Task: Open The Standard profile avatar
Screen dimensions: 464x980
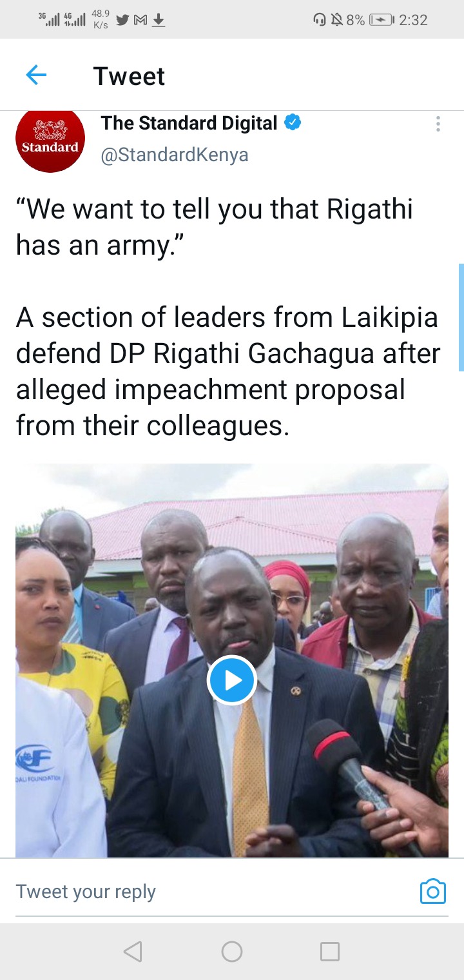Action: (50, 141)
